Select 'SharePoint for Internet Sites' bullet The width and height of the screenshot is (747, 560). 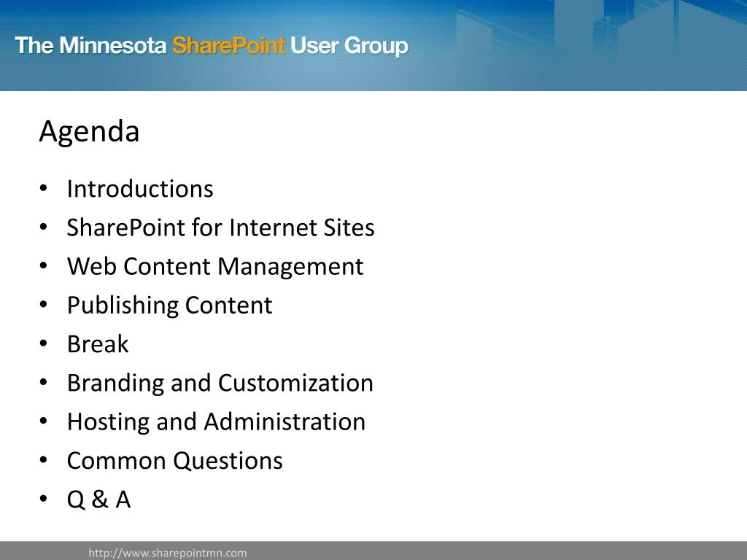(220, 227)
